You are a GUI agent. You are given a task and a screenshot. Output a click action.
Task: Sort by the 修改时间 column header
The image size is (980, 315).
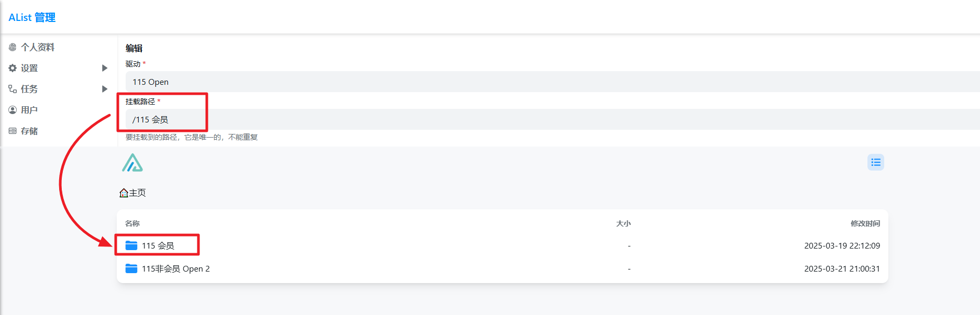click(865, 223)
